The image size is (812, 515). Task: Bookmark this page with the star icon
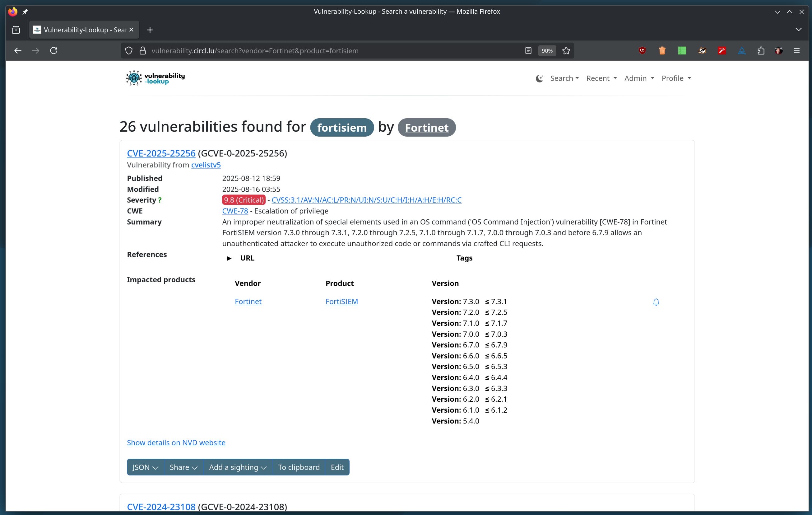[x=566, y=51]
